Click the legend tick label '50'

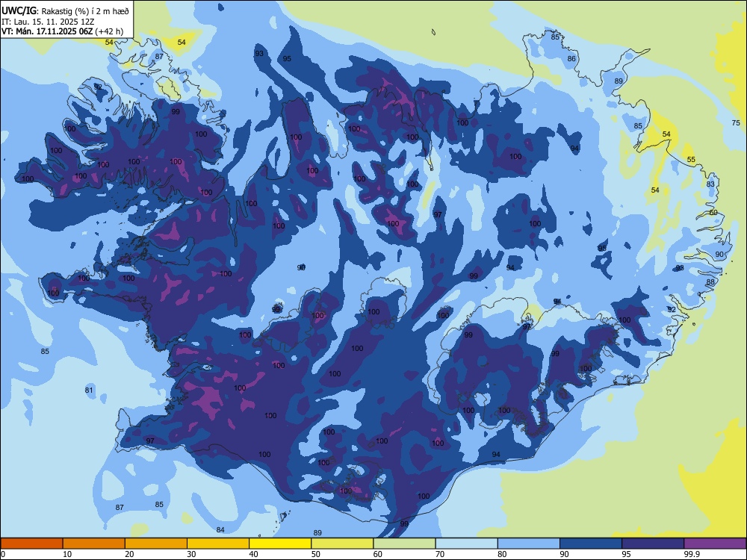pos(316,554)
